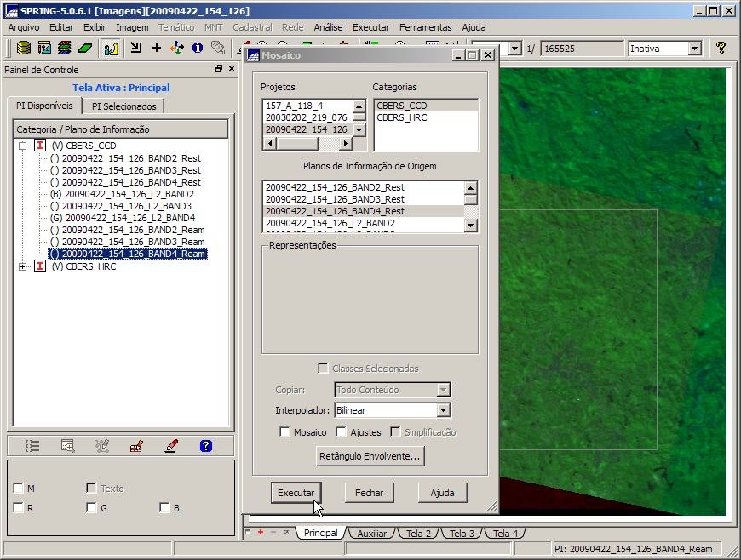Open the Ferramentas menu

point(425,27)
